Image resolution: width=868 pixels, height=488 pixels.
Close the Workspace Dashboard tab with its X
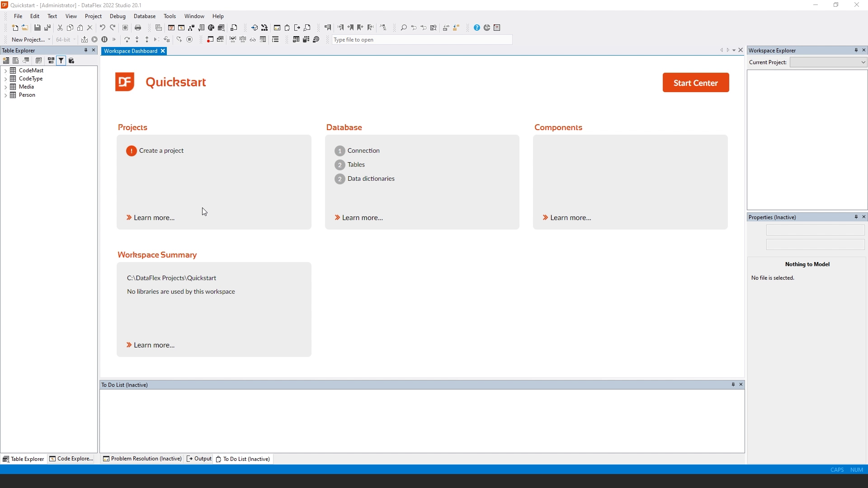click(163, 51)
